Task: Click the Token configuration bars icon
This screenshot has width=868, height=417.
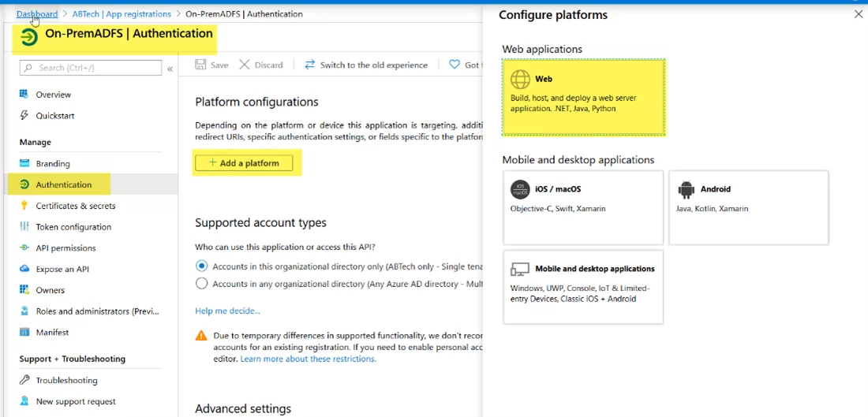Action: click(x=24, y=227)
